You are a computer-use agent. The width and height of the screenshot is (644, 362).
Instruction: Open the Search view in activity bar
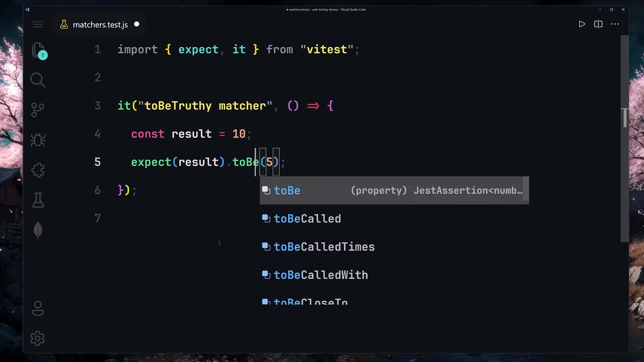pyautogui.click(x=38, y=79)
